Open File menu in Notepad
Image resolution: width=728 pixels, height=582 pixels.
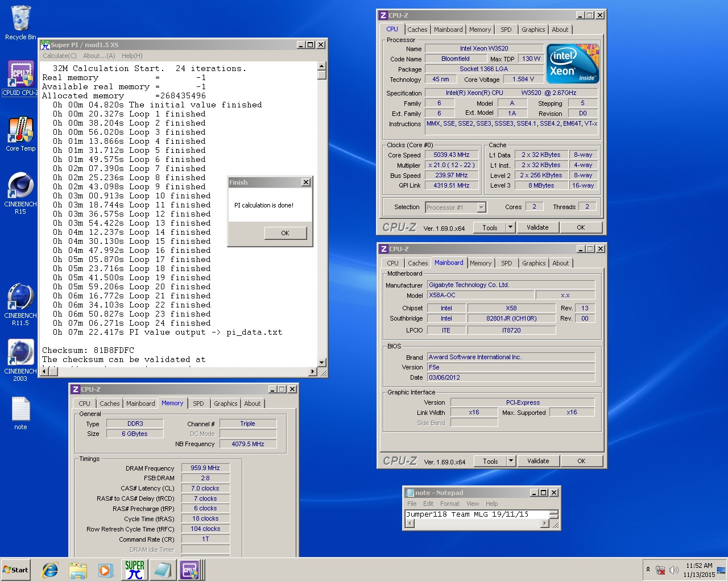(x=412, y=504)
